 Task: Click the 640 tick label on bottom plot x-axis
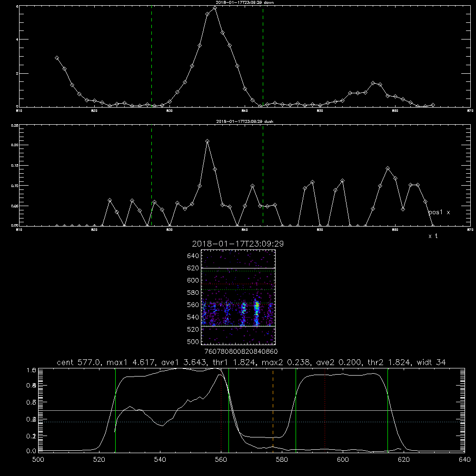pyautogui.click(x=465, y=460)
